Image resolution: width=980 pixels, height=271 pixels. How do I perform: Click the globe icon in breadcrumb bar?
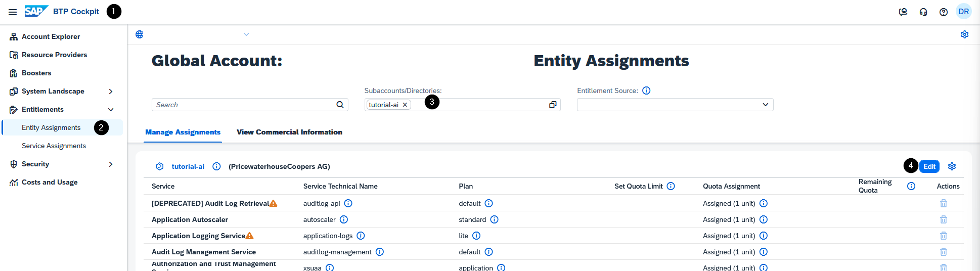click(140, 34)
